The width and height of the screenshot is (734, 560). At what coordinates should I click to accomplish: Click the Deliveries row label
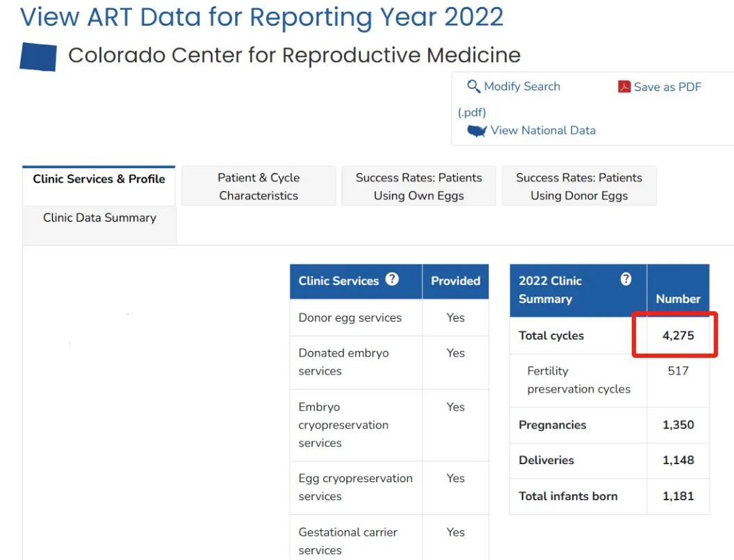point(546,461)
